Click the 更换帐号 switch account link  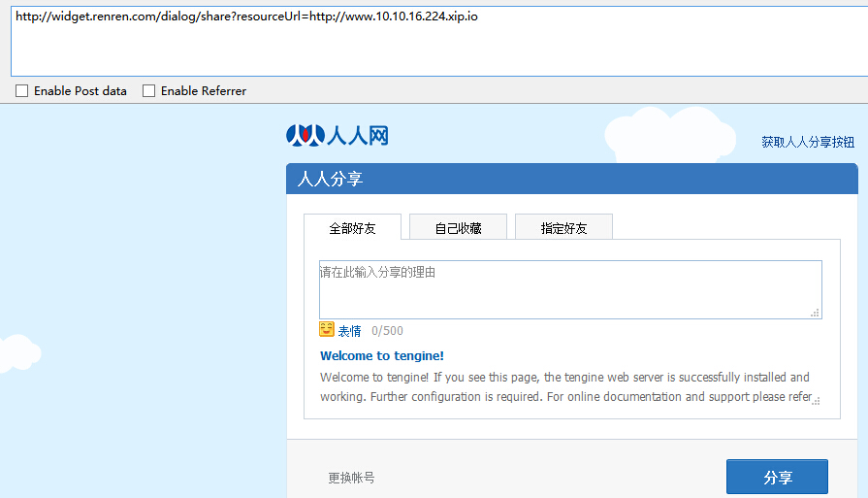click(351, 478)
